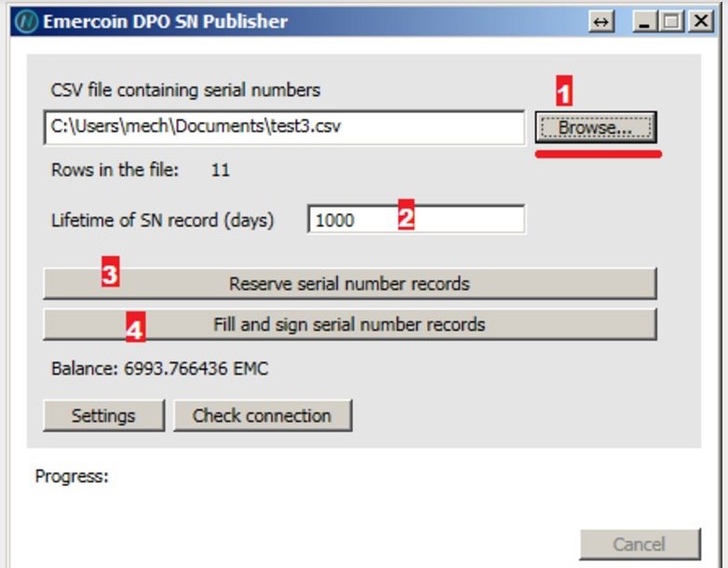The height and width of the screenshot is (568, 728).
Task: Click the Cancel button
Action: point(640,544)
